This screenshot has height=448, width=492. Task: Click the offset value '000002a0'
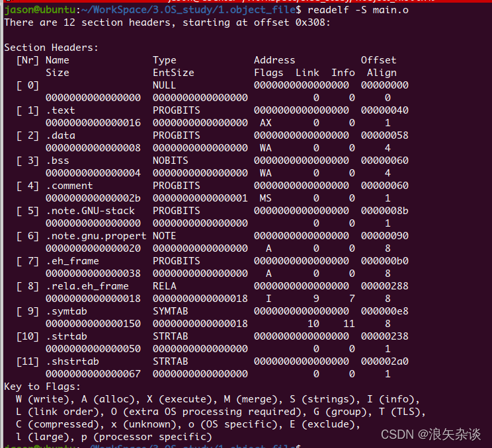[385, 361]
